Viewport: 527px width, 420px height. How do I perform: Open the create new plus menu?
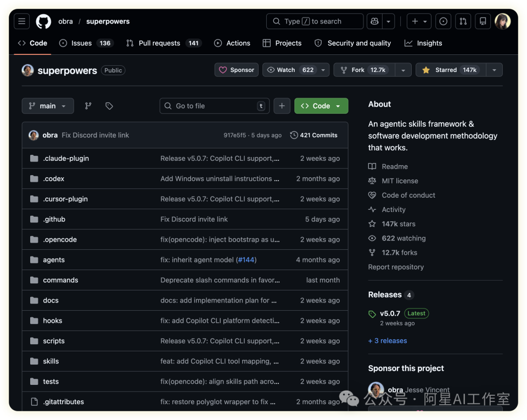click(x=419, y=21)
